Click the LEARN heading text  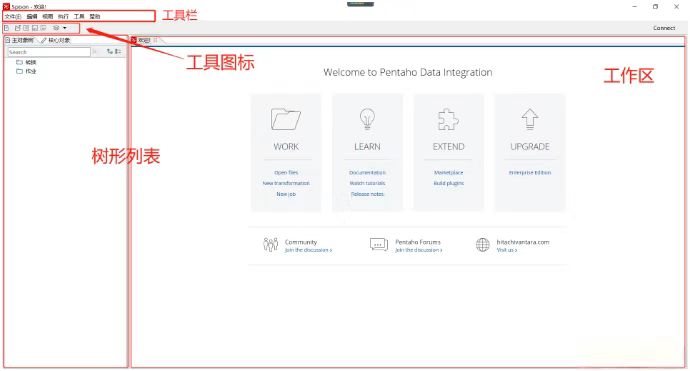[367, 147]
